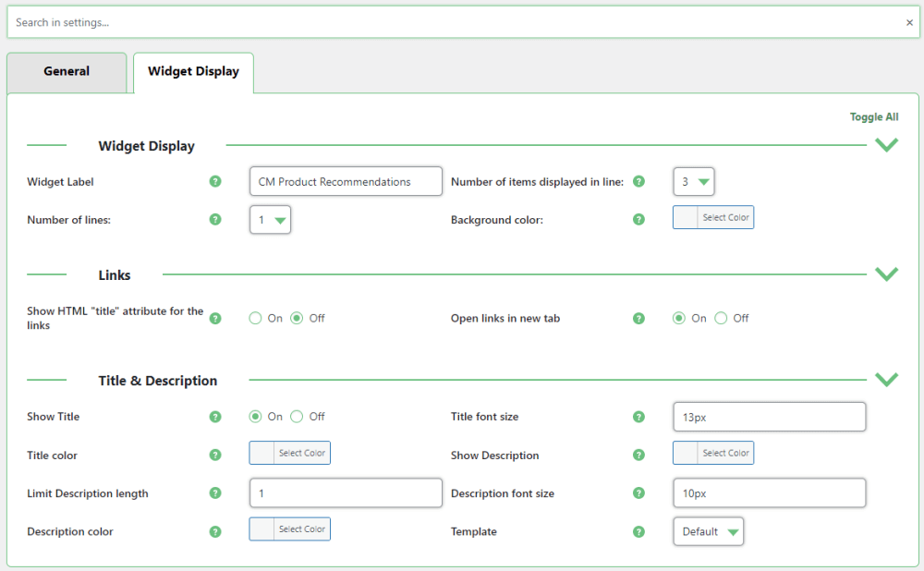Click help icon for Background color

638,220
